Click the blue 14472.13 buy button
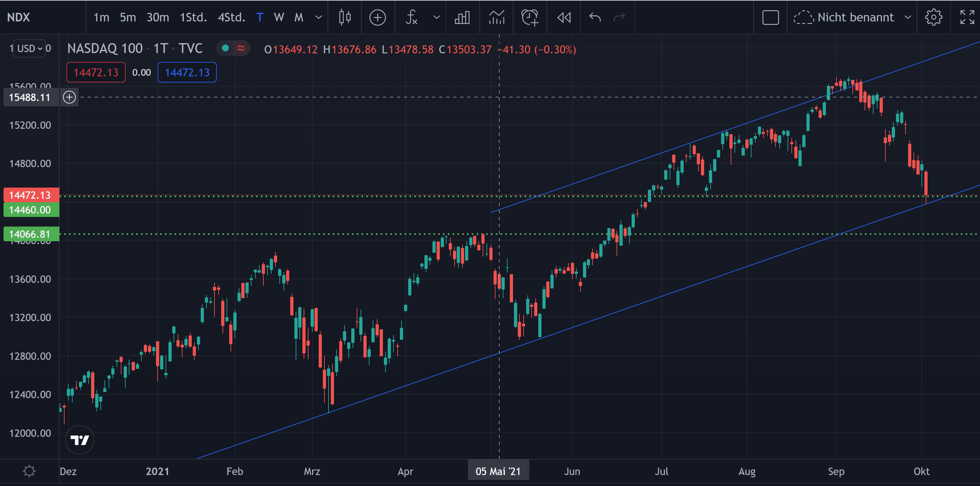Image resolution: width=980 pixels, height=486 pixels. [187, 72]
